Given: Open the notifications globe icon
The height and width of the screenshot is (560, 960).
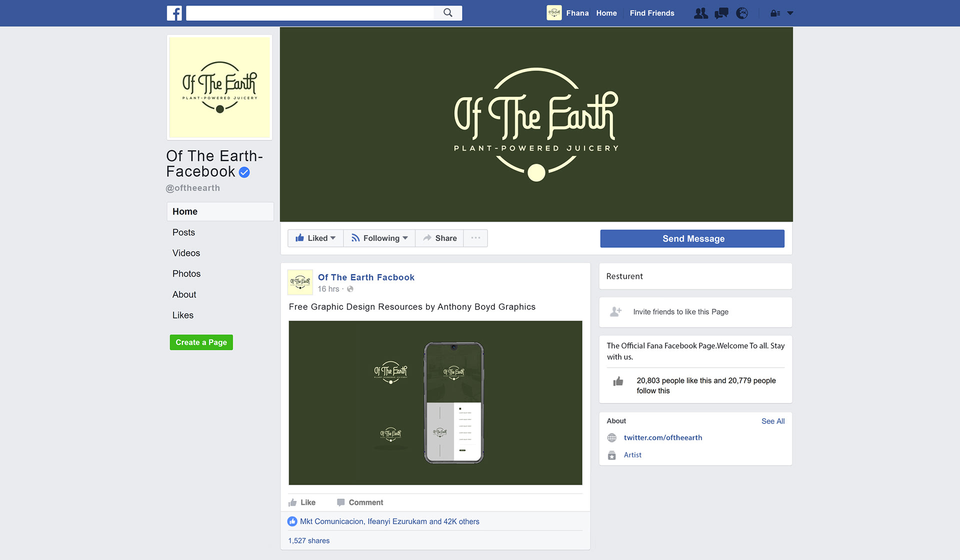Looking at the screenshot, I should click(x=742, y=13).
